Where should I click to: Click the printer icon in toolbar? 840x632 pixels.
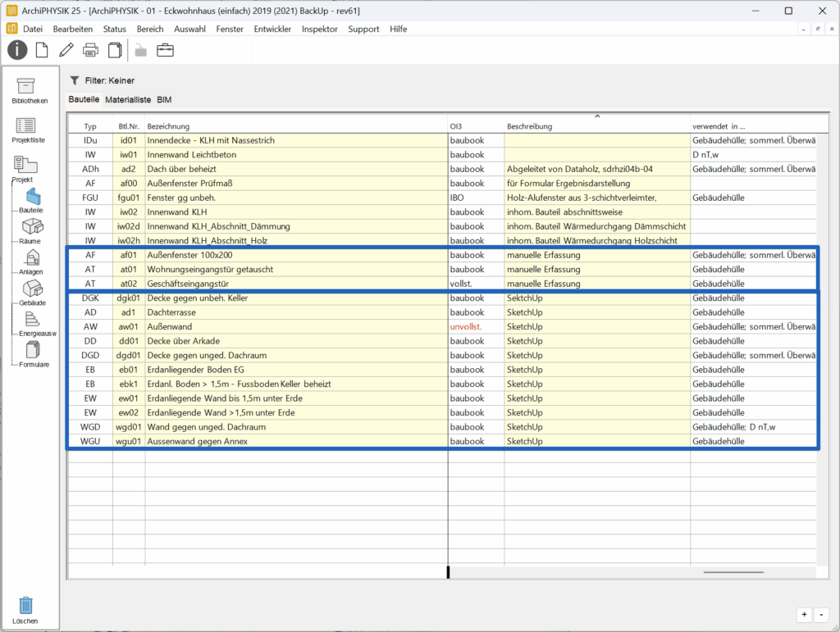click(91, 50)
